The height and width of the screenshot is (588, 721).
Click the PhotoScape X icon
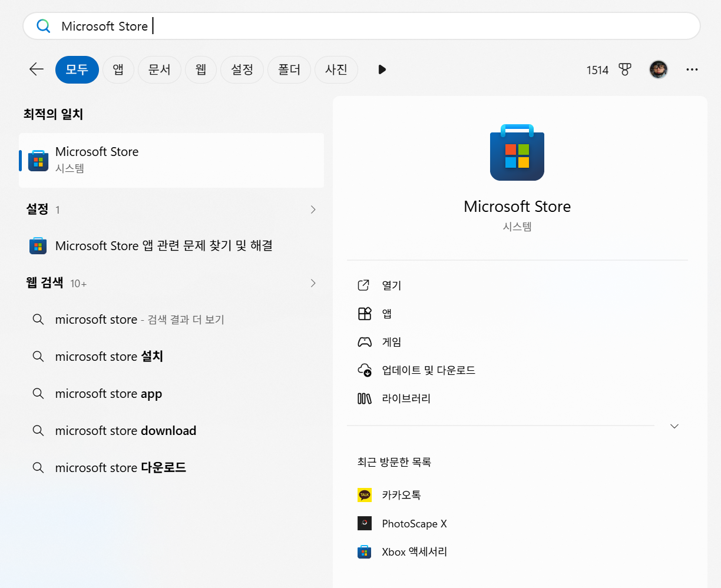pos(365,523)
